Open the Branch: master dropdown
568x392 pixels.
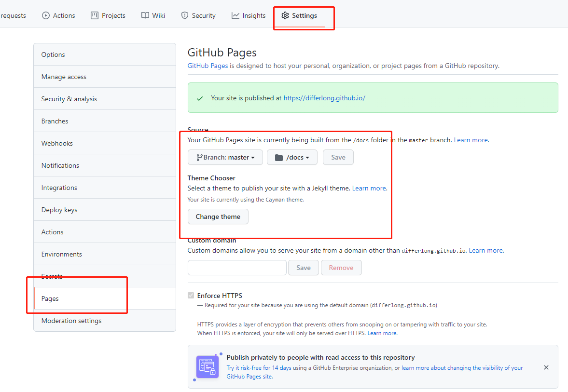click(225, 158)
